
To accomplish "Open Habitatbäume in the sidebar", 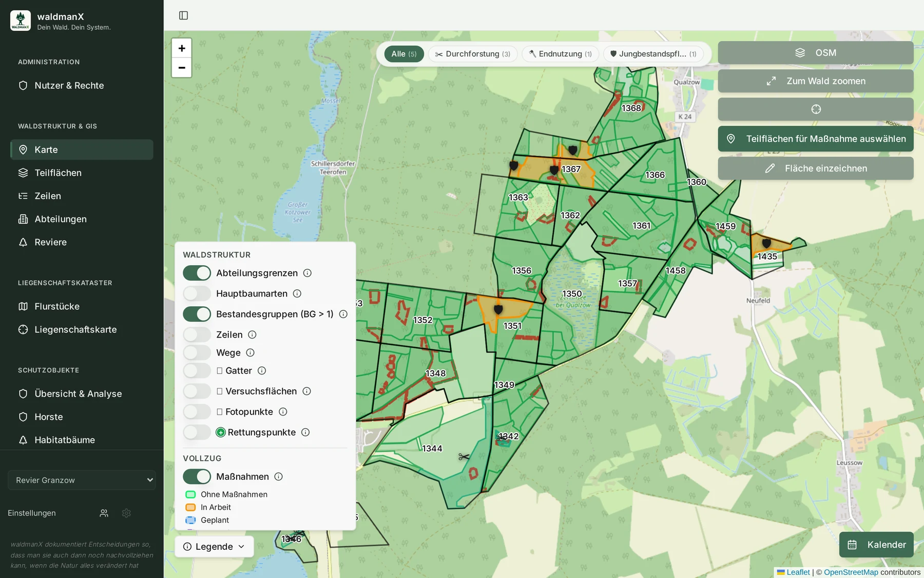I will [x=82, y=440].
